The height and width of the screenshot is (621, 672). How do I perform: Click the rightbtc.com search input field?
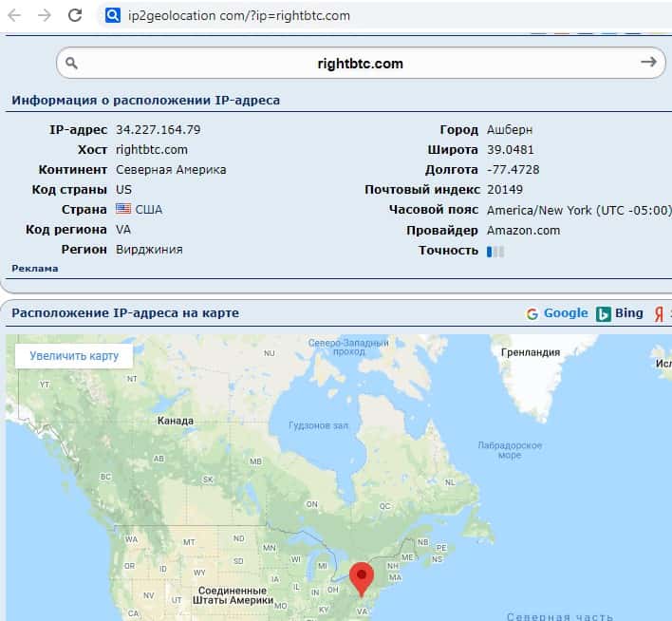[x=361, y=63]
